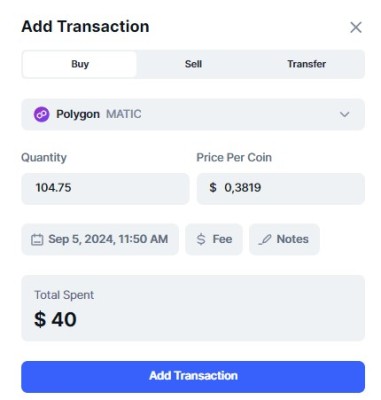The width and height of the screenshot is (381, 400).
Task: Switch to the Buy tab
Action: pos(80,64)
